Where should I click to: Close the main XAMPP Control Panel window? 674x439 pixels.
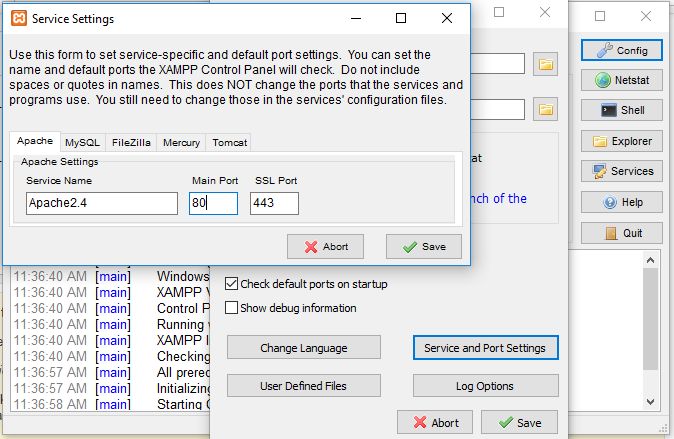pyautogui.click(x=646, y=16)
